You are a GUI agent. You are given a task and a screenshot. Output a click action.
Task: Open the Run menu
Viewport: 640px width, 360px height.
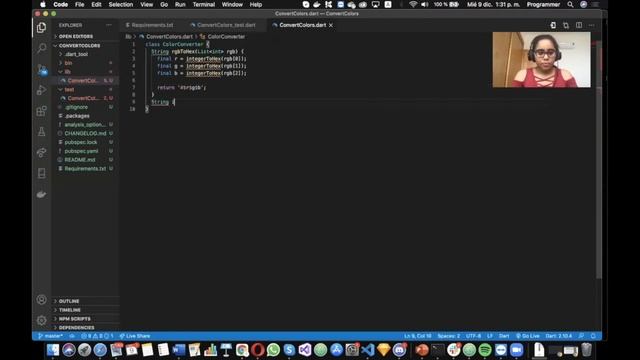(180, 4)
